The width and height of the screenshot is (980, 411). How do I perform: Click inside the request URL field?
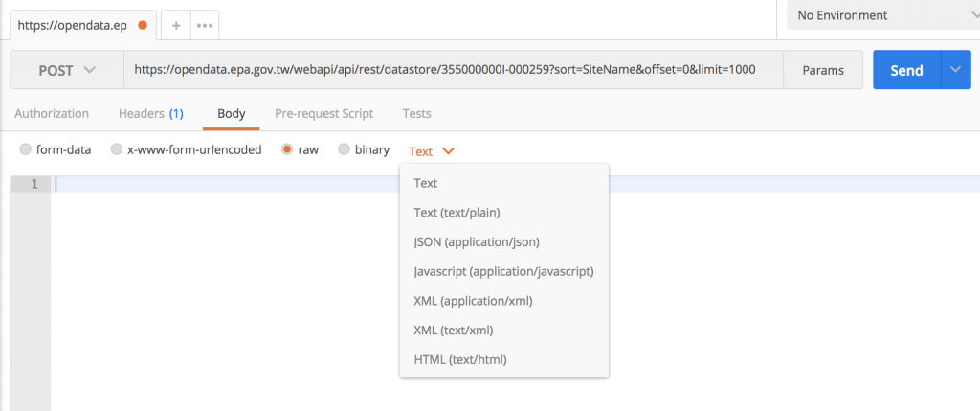[452, 70]
